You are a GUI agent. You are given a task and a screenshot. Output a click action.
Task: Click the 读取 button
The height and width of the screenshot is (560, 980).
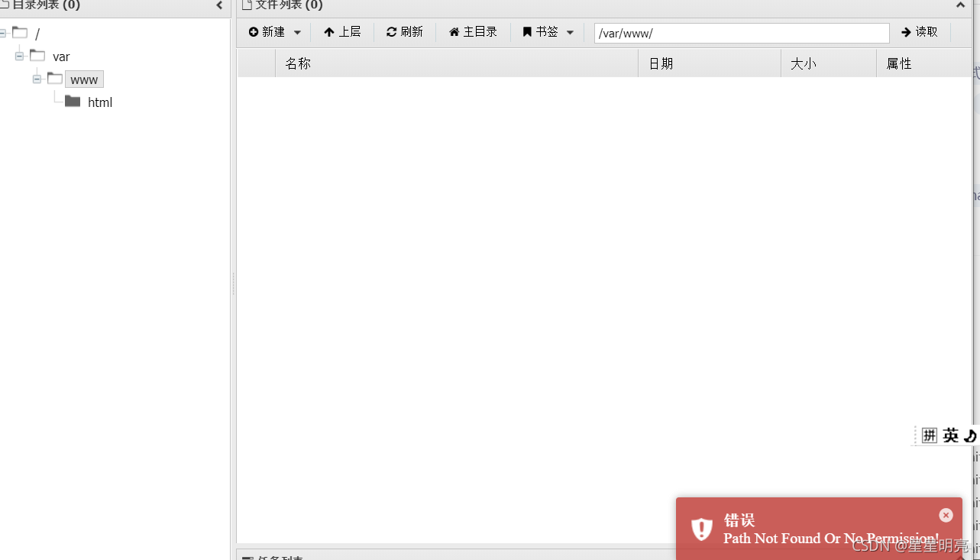pyautogui.click(x=919, y=31)
